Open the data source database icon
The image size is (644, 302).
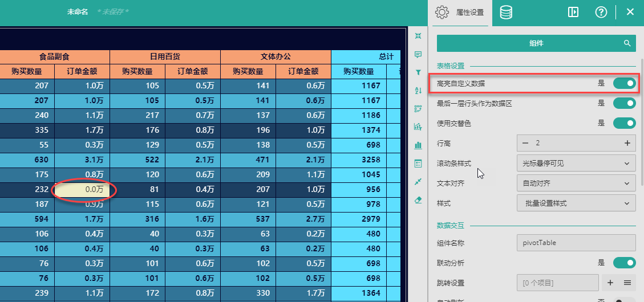(505, 12)
